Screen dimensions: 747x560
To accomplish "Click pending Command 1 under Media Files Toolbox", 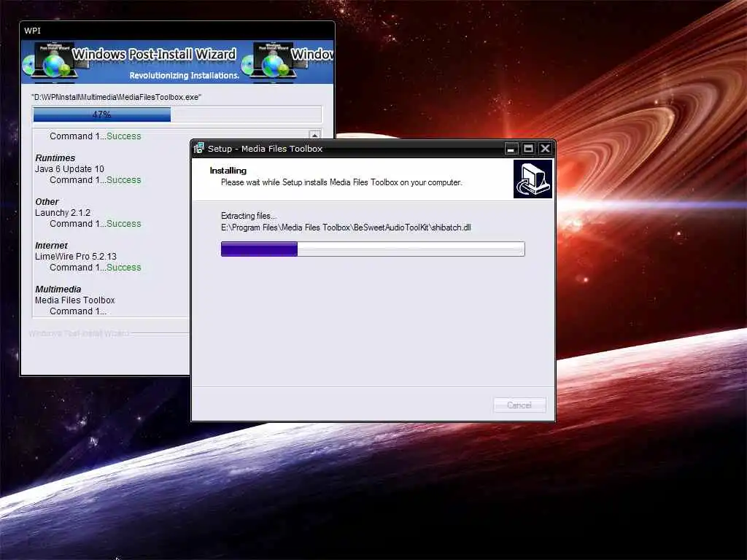I will pos(78,311).
